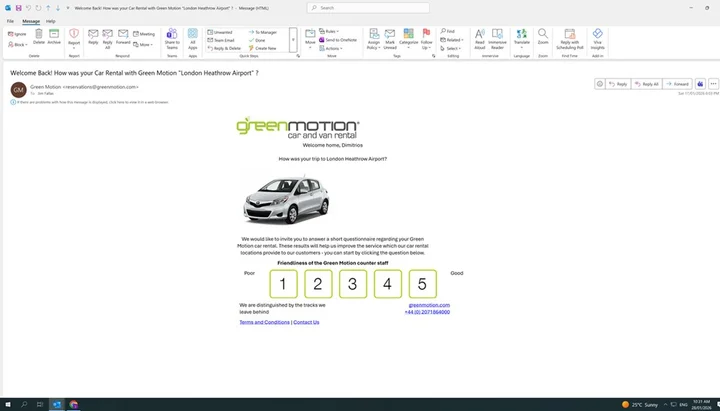Viewport: 720px width, 411px height.
Task: Expand the More respond options dropdown
Action: [143, 45]
